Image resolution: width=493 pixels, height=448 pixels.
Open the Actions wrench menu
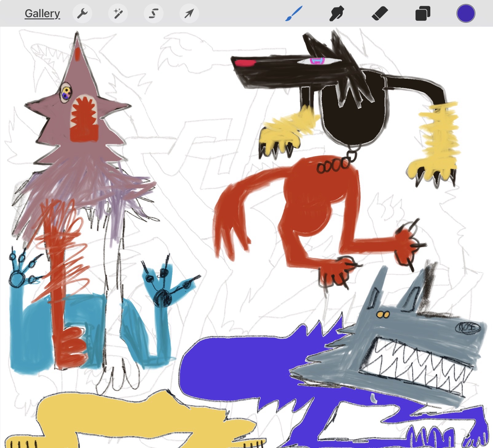click(82, 14)
